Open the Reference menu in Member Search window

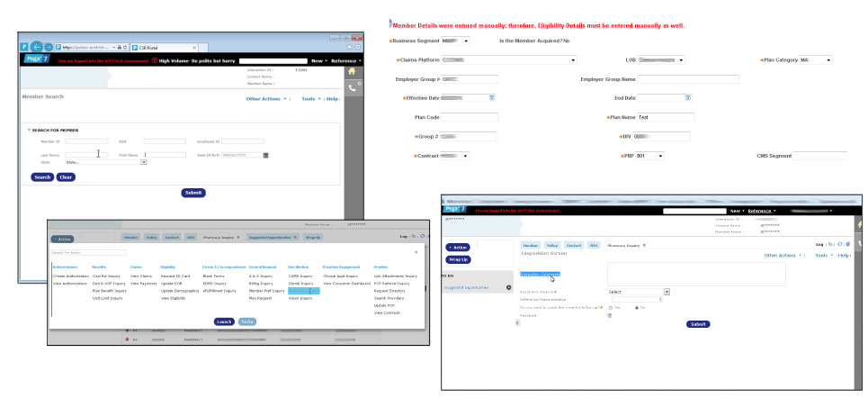coord(346,61)
